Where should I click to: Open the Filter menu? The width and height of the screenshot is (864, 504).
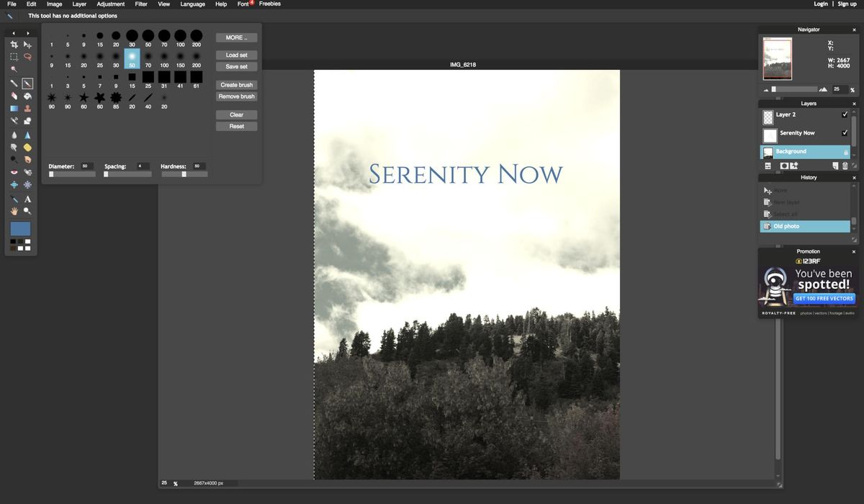tap(140, 4)
